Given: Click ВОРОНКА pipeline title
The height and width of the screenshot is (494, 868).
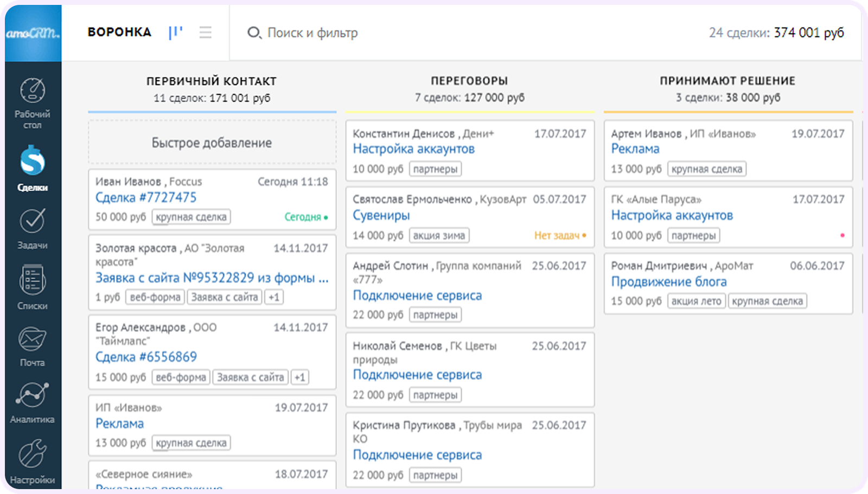Looking at the screenshot, I should (x=119, y=33).
